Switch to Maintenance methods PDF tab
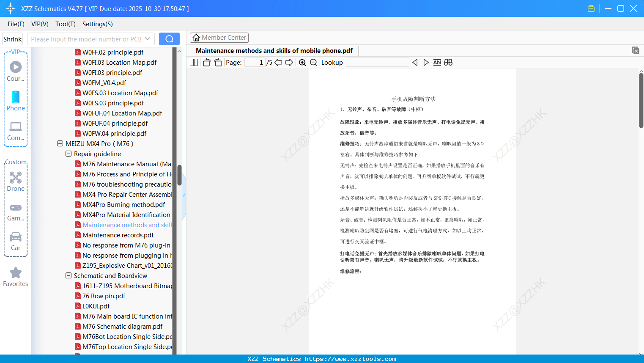 (274, 50)
